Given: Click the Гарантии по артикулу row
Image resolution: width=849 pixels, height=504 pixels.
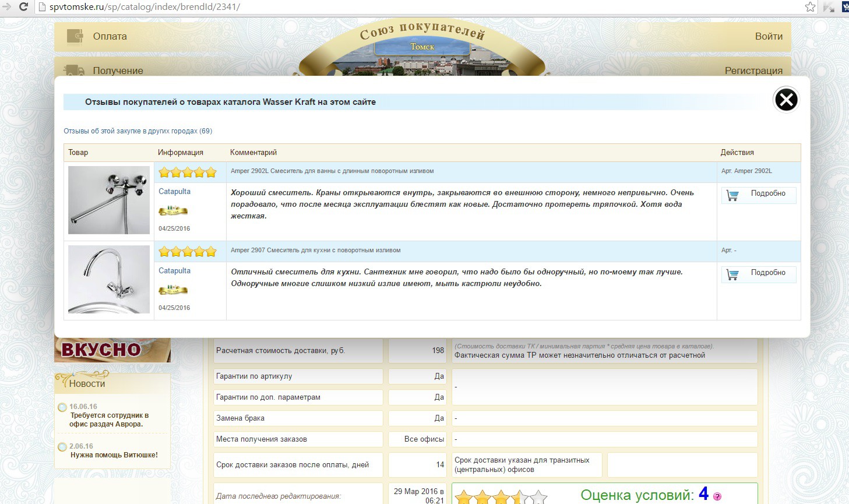Looking at the screenshot, I should tap(298, 376).
